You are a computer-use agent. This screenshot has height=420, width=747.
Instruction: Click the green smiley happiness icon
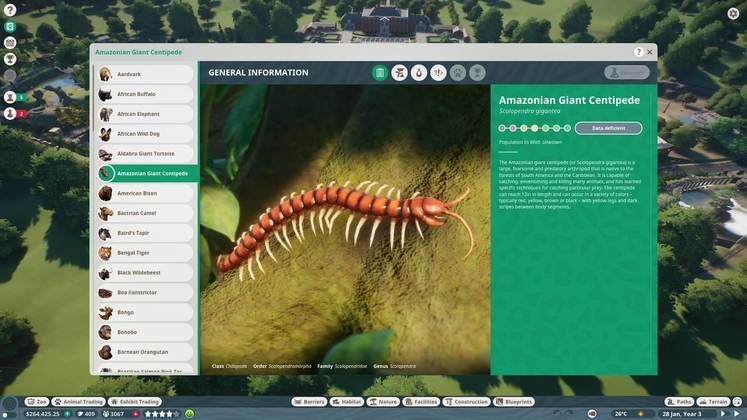[190, 414]
